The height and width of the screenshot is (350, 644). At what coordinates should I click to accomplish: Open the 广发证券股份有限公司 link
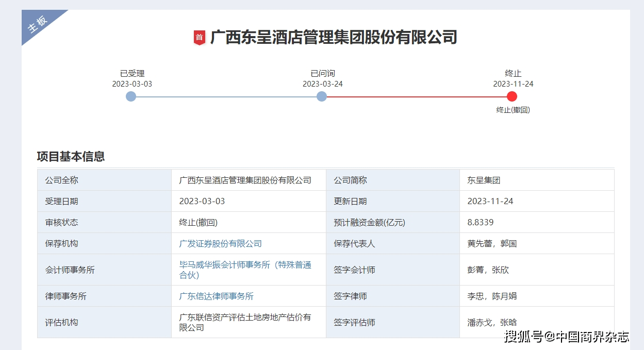click(221, 243)
